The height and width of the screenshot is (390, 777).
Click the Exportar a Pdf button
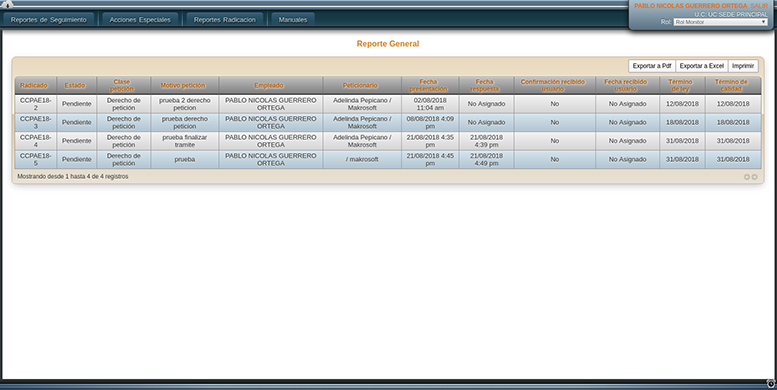(652, 66)
